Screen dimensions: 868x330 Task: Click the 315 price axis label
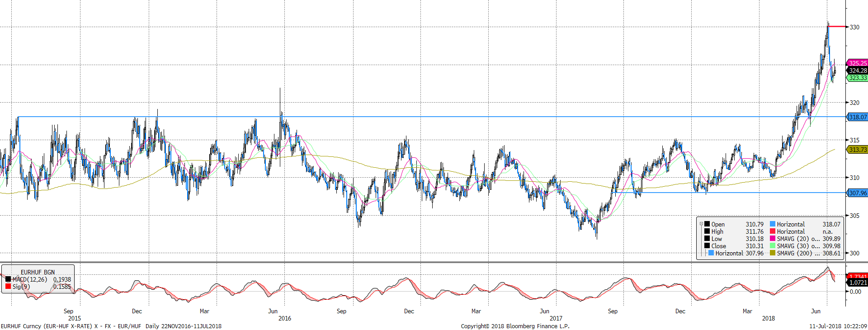click(x=854, y=140)
